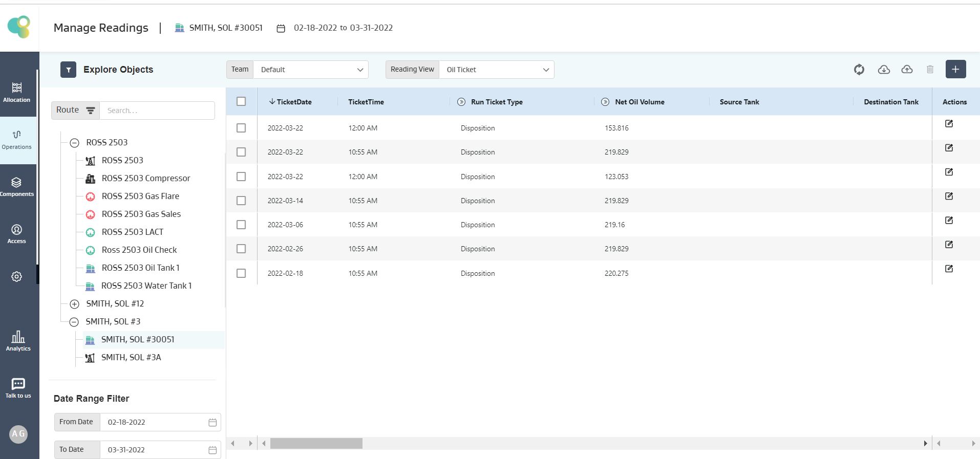Open the filter icon beside Explore Objects
980x459 pixels.
(68, 70)
